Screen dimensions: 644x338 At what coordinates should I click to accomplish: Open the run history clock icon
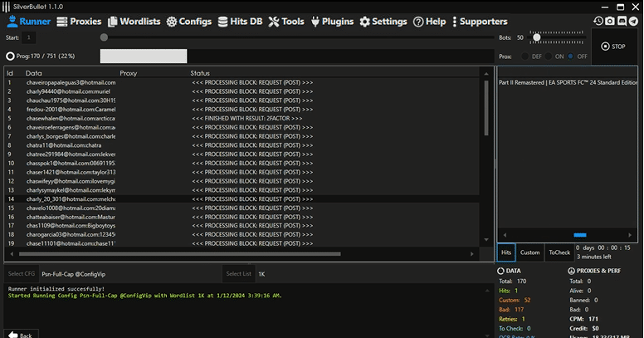(598, 21)
